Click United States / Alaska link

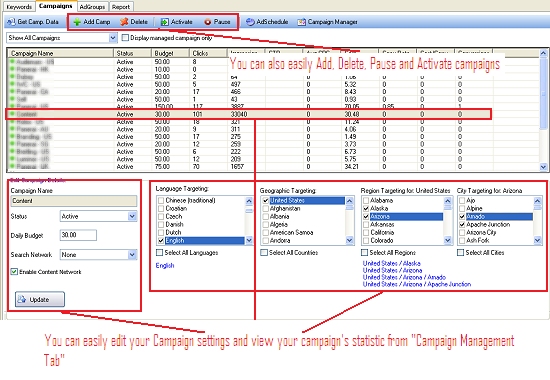pyautogui.click(x=391, y=263)
